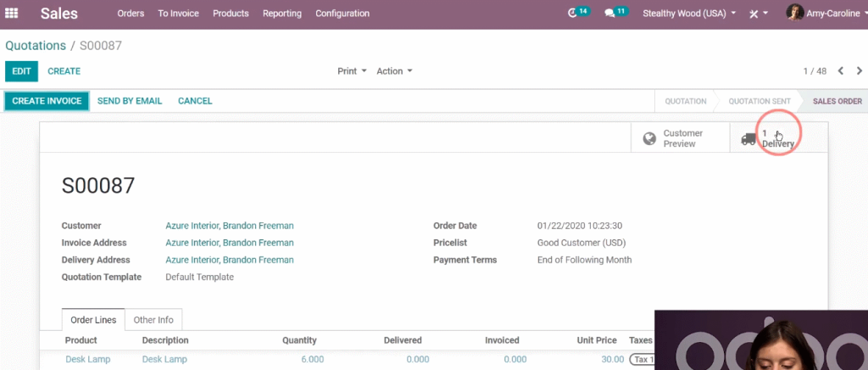Click the 1 / 48 pager counter

[x=815, y=71]
